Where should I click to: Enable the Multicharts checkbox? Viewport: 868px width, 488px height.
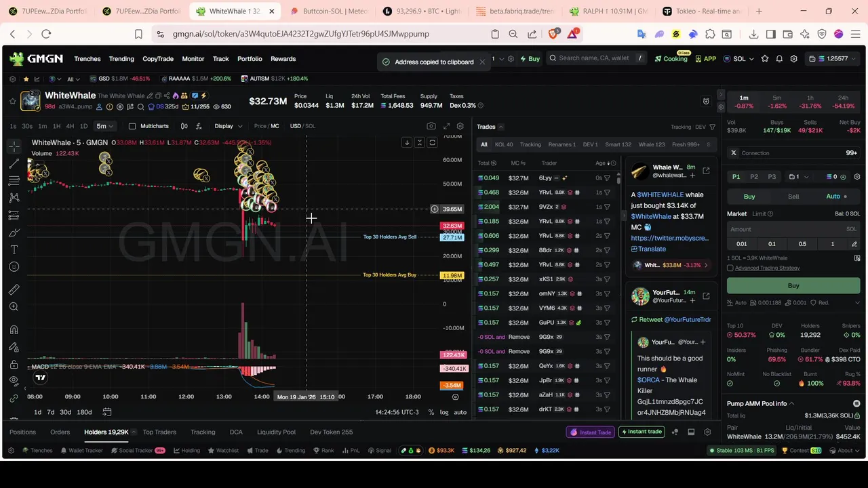[132, 126]
